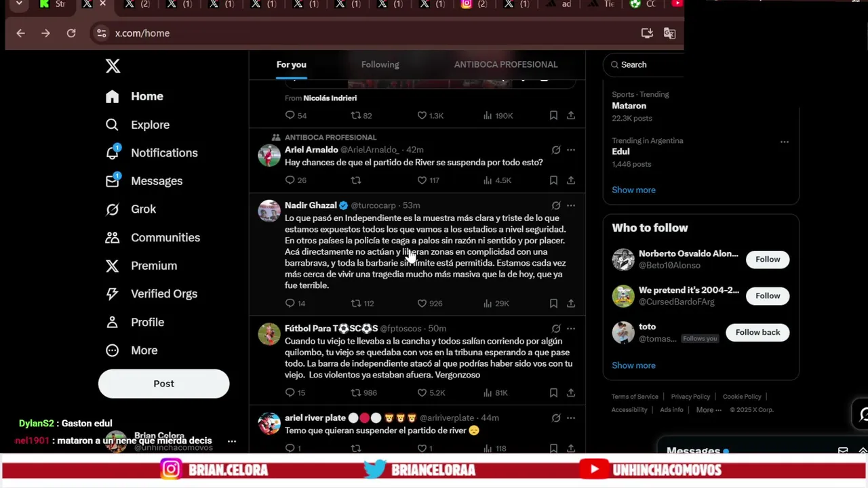The image size is (868, 488).
Task: Open more options on ariel river plate post
Action: pos(571,418)
